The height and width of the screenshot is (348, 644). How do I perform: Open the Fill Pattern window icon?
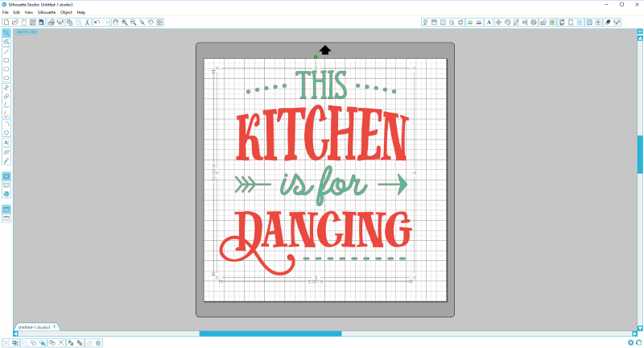coord(444,23)
